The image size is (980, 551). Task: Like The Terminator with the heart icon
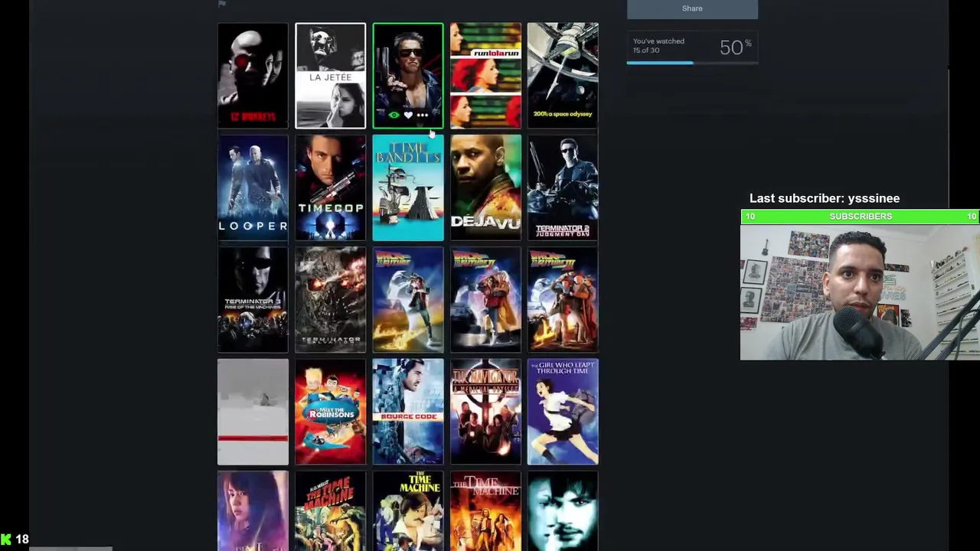pos(408,115)
